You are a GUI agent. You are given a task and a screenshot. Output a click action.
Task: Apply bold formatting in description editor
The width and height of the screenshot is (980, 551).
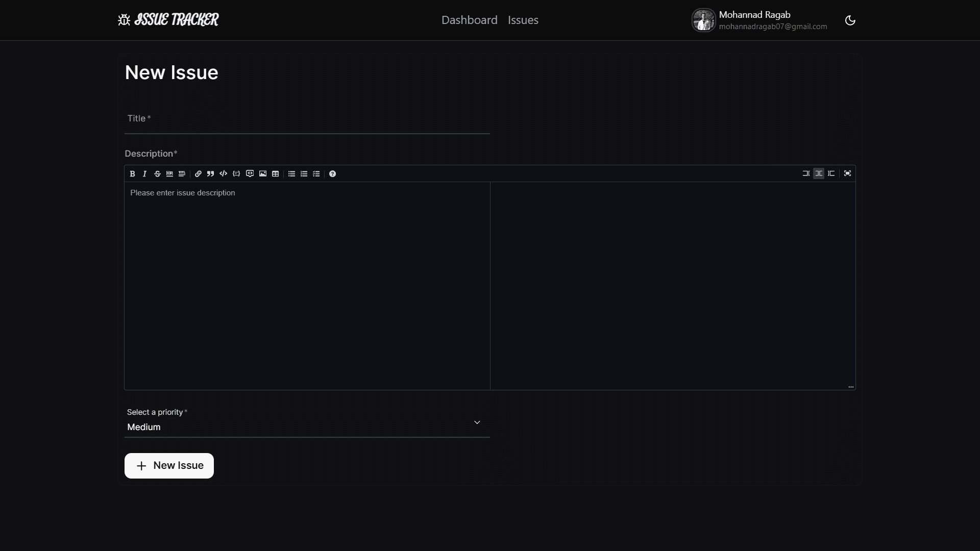tap(132, 174)
